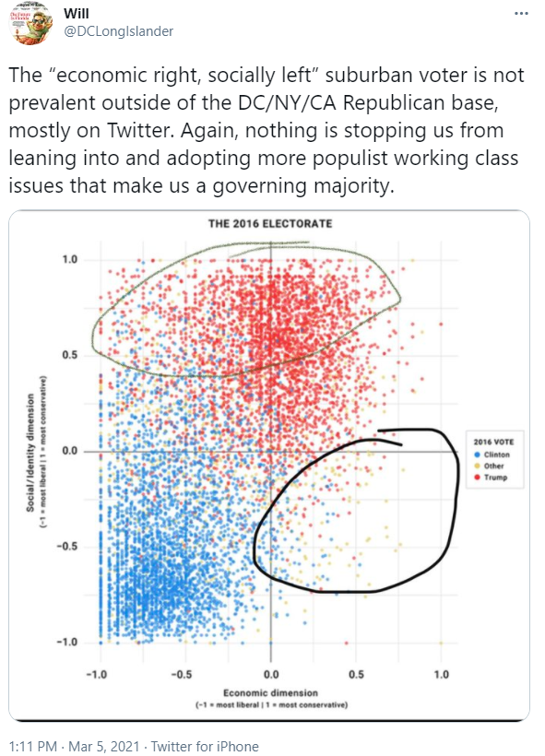Select the chart title THE 2016 ELECTORATE
The height and width of the screenshot is (756, 545).
click(272, 221)
